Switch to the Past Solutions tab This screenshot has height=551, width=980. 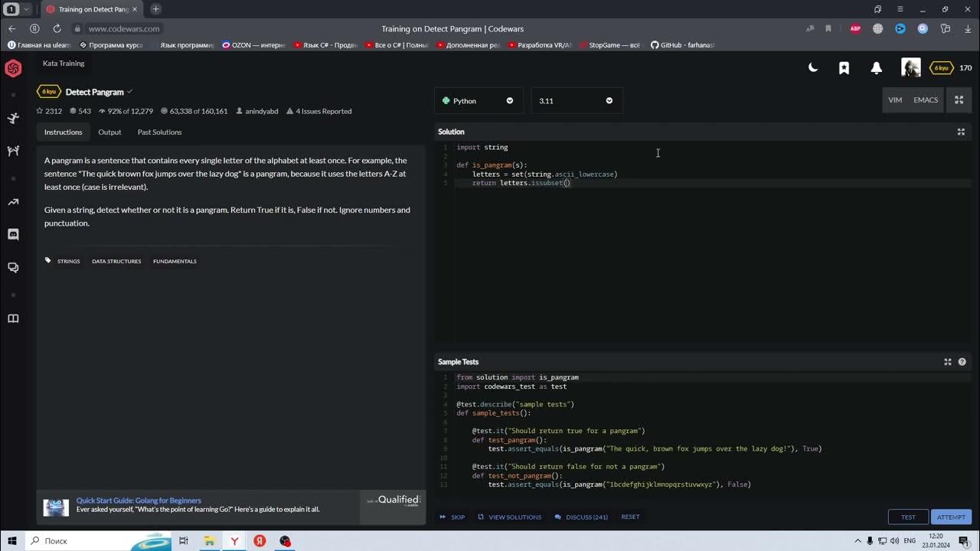pyautogui.click(x=159, y=132)
